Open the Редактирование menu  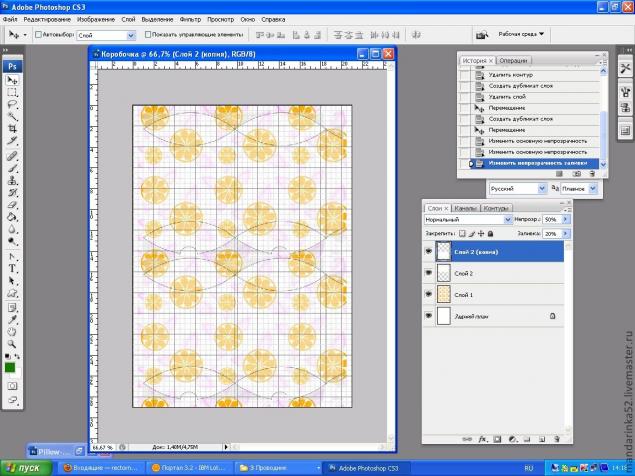[x=47, y=19]
